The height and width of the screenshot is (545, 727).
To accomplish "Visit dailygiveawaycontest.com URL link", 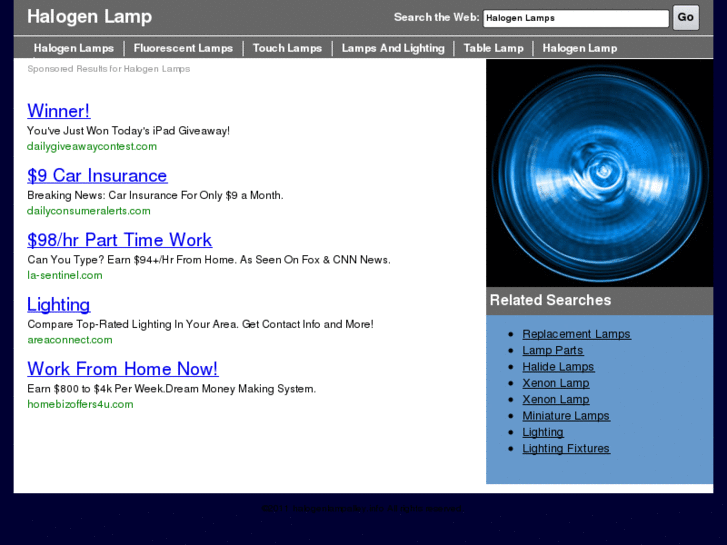I will (92, 147).
